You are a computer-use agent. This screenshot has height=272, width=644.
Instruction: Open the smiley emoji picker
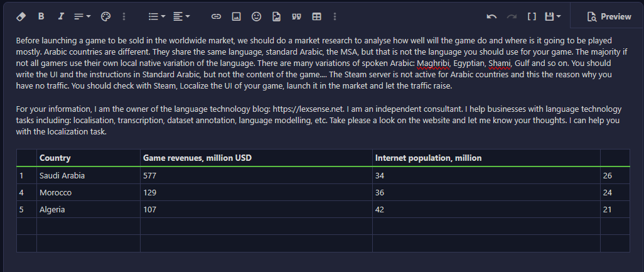pos(256,16)
